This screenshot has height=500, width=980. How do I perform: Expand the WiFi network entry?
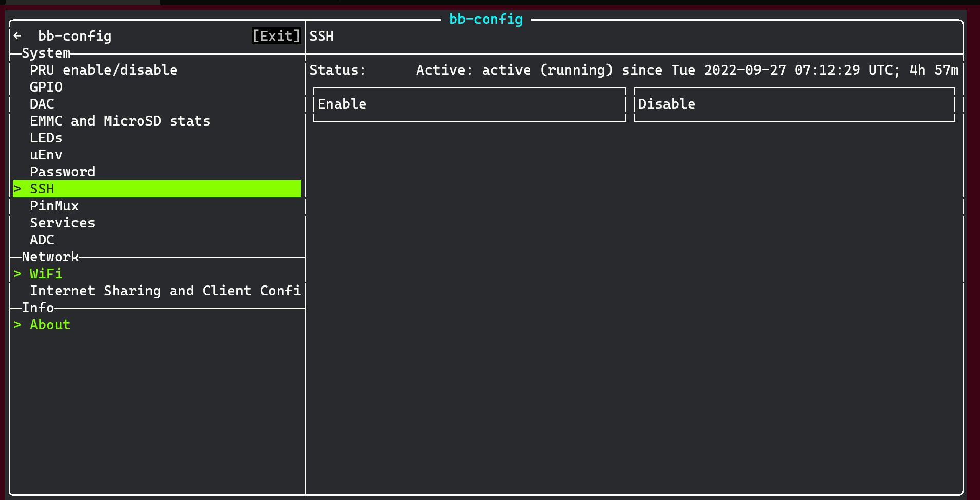click(x=46, y=274)
